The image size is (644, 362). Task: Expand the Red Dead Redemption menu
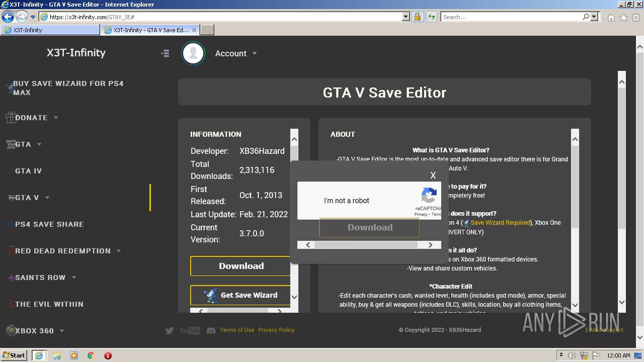coord(67,251)
